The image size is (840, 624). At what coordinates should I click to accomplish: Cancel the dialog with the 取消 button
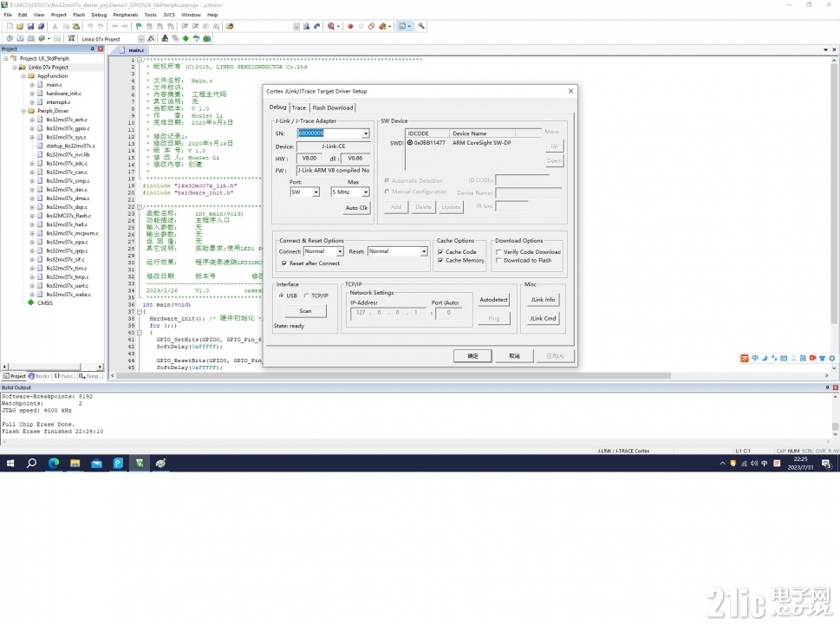(x=514, y=356)
